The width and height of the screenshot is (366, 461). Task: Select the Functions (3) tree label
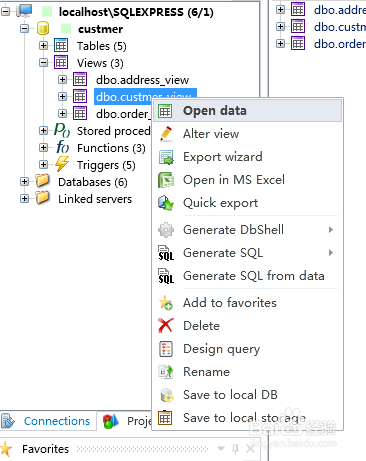coord(111,148)
